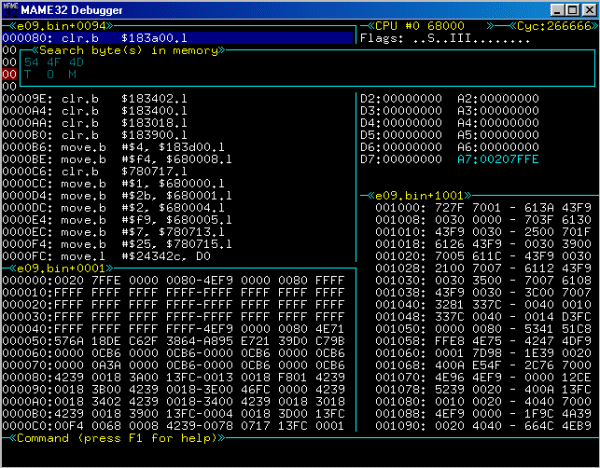Screen dimensions: 600x468
Task: Maximize the MAME32 Debugger window
Action: point(570,11)
